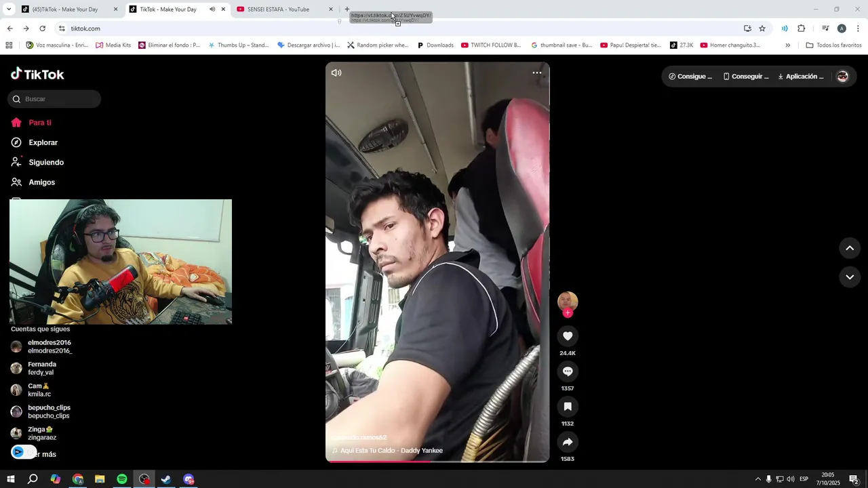The image size is (868, 488).
Task: Show hidden system tray icons
Action: point(757,479)
